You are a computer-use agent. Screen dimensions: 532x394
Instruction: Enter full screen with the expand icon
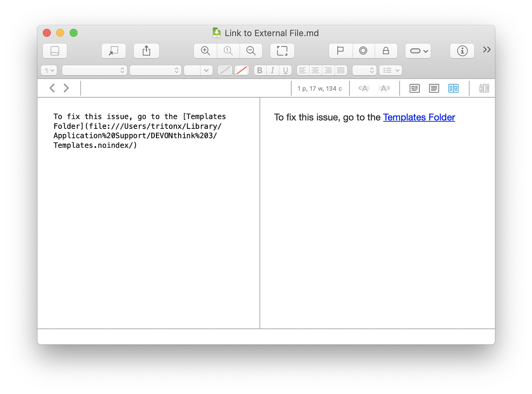282,51
